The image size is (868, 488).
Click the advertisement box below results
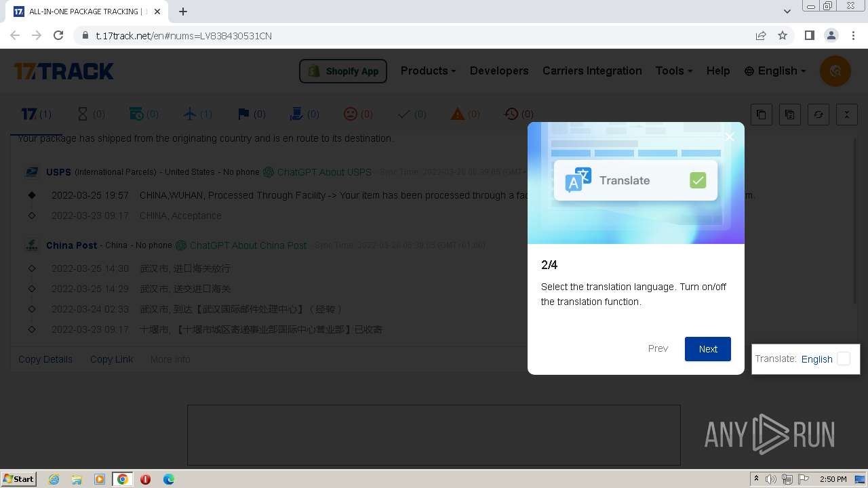pyautogui.click(x=434, y=435)
